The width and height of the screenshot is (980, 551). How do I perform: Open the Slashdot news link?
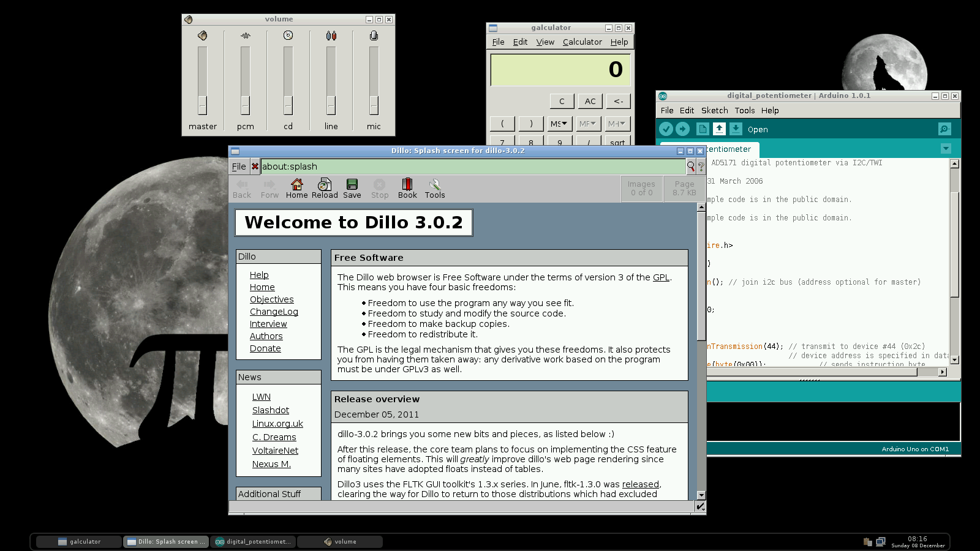[x=271, y=410]
